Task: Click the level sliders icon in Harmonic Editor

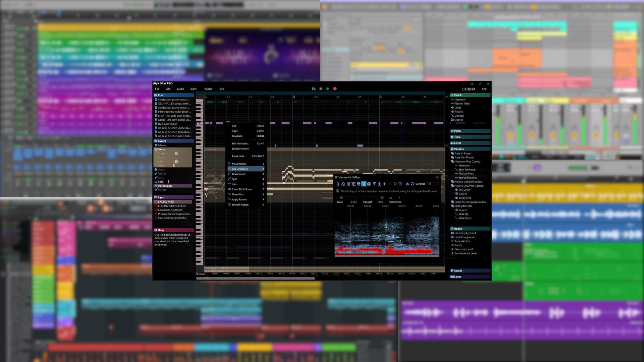Action: point(348,184)
